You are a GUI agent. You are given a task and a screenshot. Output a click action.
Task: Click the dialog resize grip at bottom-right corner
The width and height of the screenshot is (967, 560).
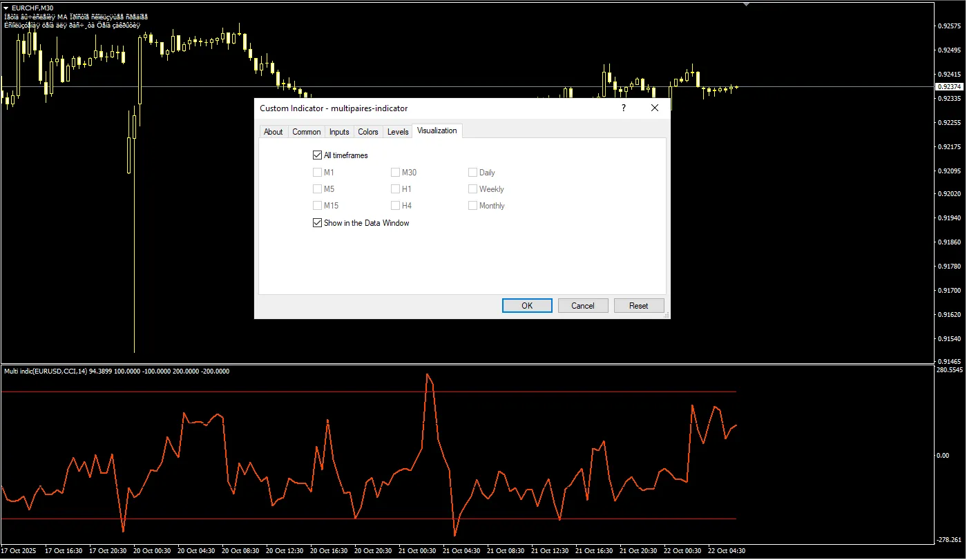(667, 316)
